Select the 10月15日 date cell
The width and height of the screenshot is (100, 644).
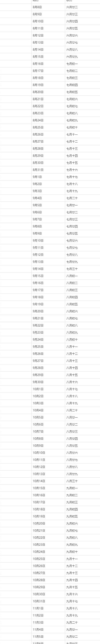point(48,488)
